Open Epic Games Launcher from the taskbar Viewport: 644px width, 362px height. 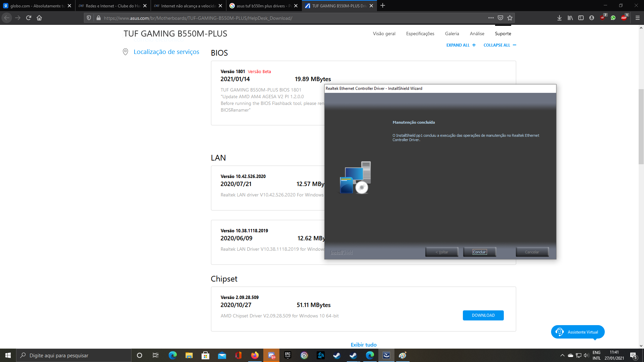click(x=288, y=355)
